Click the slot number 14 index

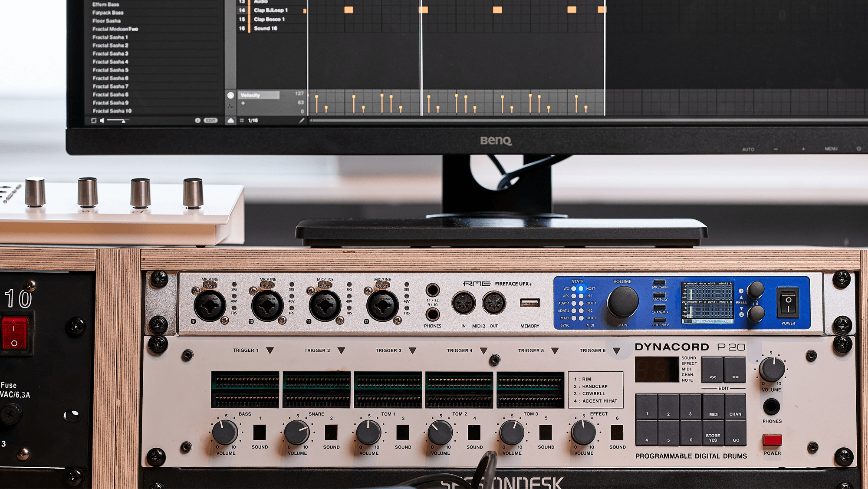pyautogui.click(x=242, y=10)
